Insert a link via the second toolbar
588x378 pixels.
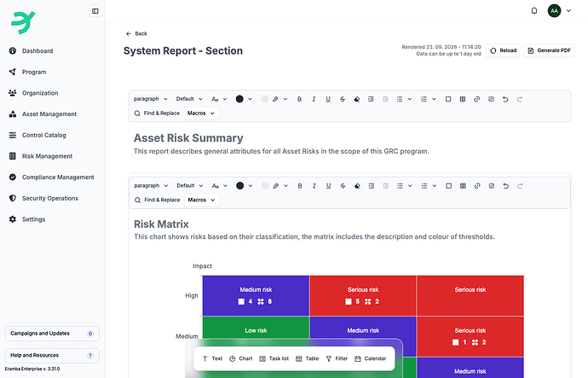(x=477, y=186)
